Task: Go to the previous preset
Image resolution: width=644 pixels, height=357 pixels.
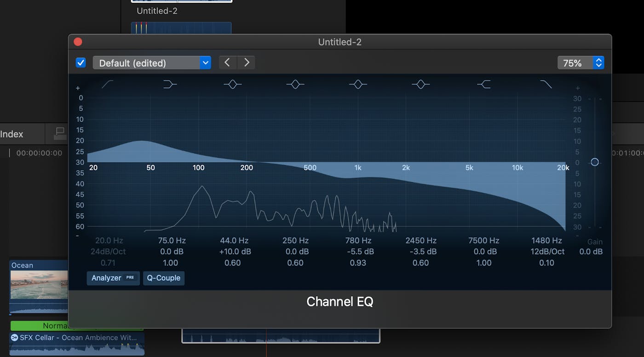Action: pyautogui.click(x=227, y=63)
